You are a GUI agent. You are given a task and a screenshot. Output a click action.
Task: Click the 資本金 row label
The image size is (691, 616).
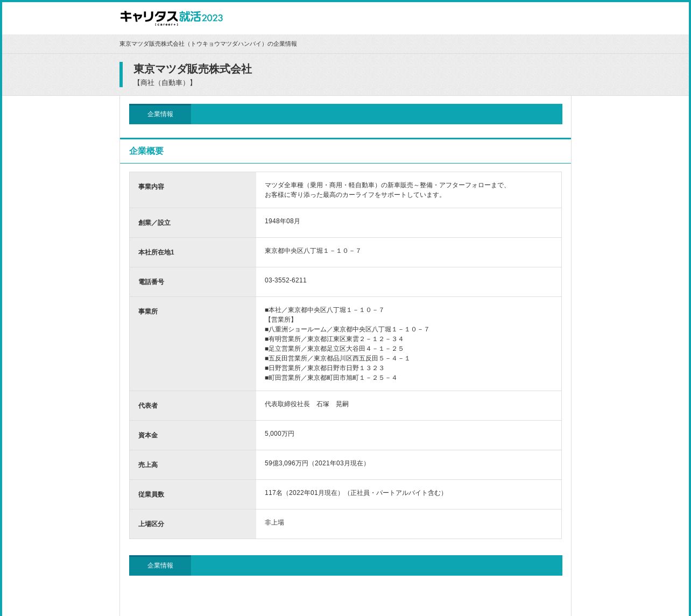[x=148, y=435]
